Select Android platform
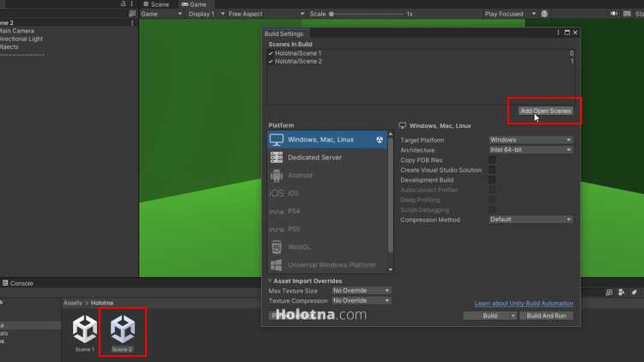644x362 pixels. [x=327, y=175]
